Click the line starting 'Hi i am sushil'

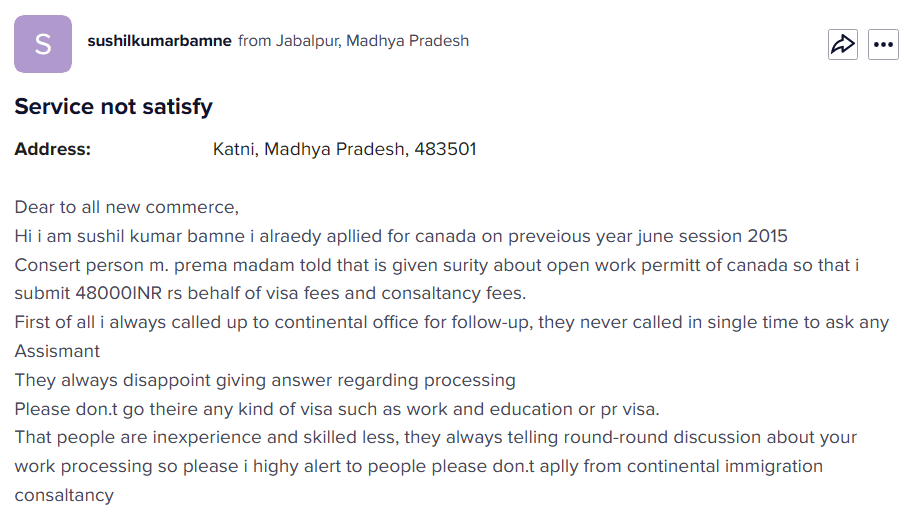pyautogui.click(x=401, y=236)
